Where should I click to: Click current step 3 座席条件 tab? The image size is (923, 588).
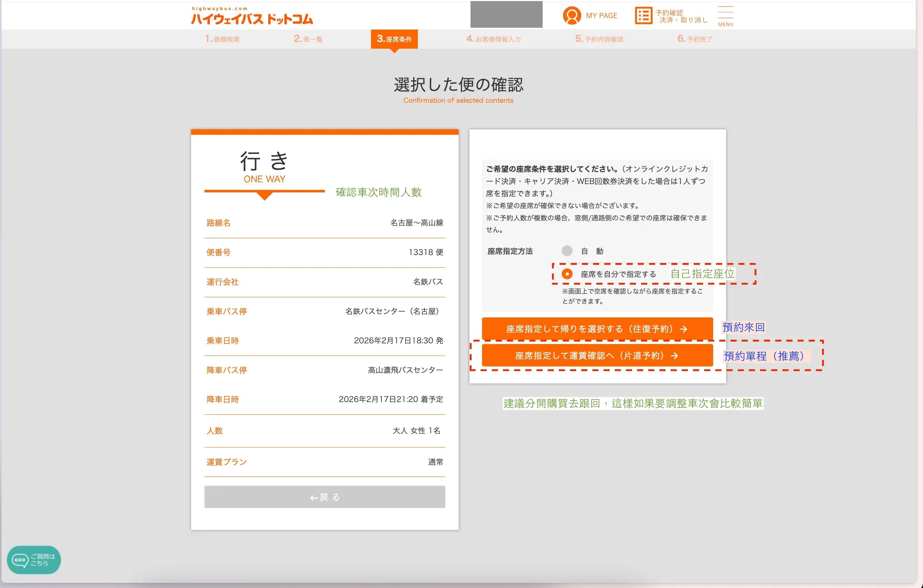(x=394, y=39)
